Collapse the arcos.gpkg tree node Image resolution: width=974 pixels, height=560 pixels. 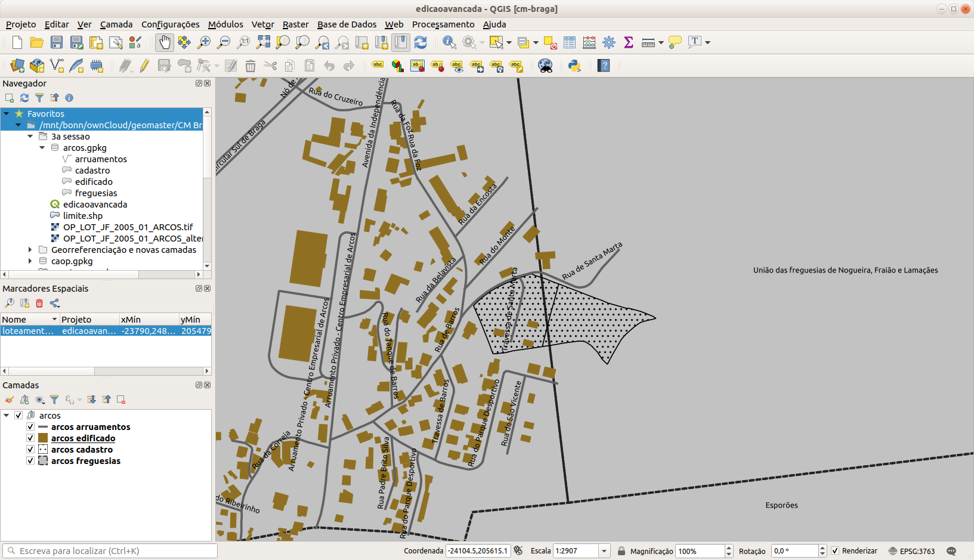pyautogui.click(x=42, y=148)
